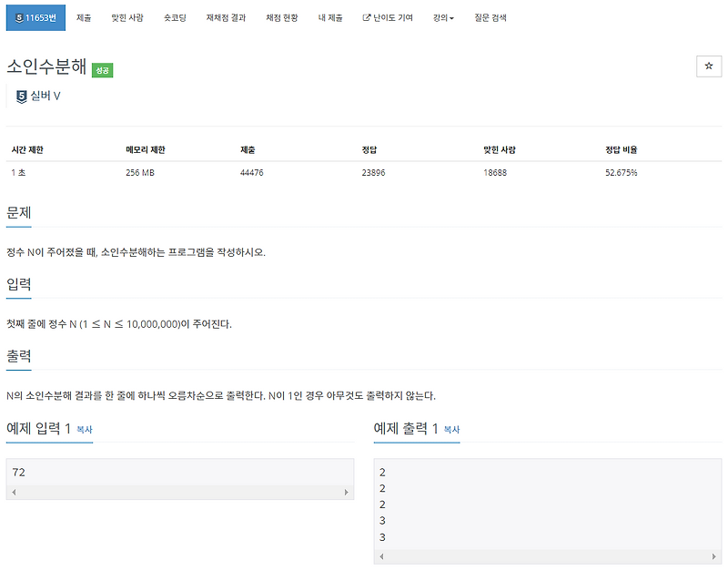Open the 질문 검색 page
This screenshot has height=571, width=728.
(491, 16)
